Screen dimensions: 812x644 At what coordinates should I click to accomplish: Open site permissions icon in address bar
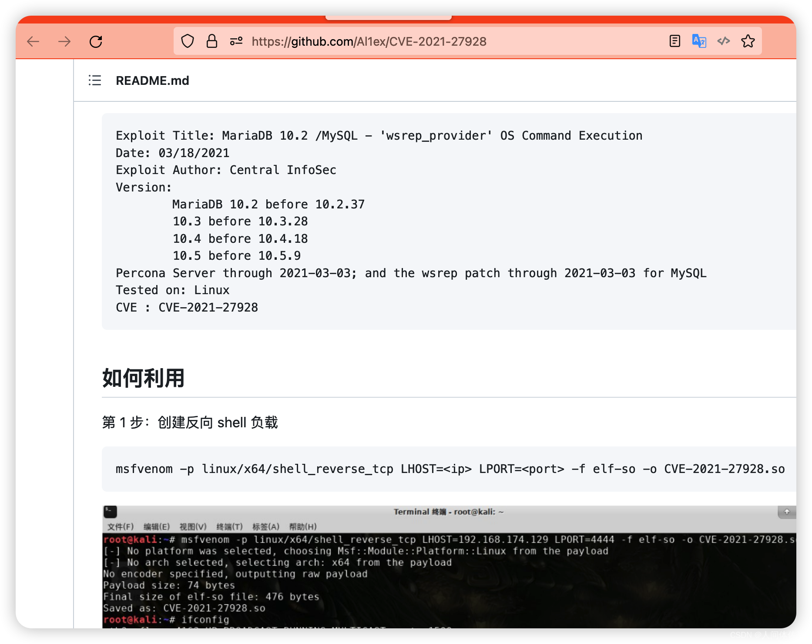tap(236, 41)
